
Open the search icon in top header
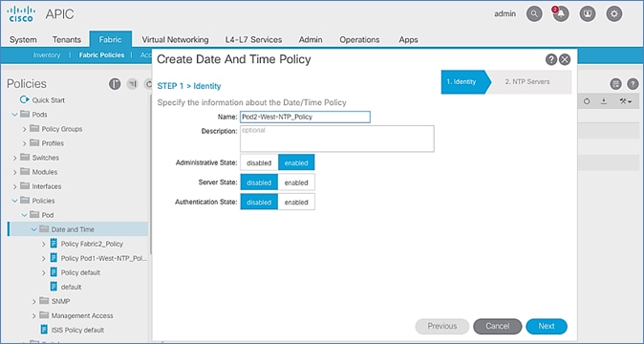[534, 14]
